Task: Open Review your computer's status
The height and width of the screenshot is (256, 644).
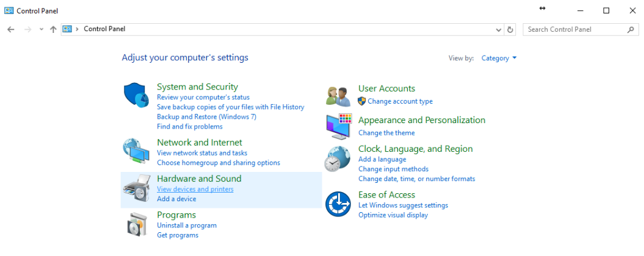Action: tap(203, 98)
